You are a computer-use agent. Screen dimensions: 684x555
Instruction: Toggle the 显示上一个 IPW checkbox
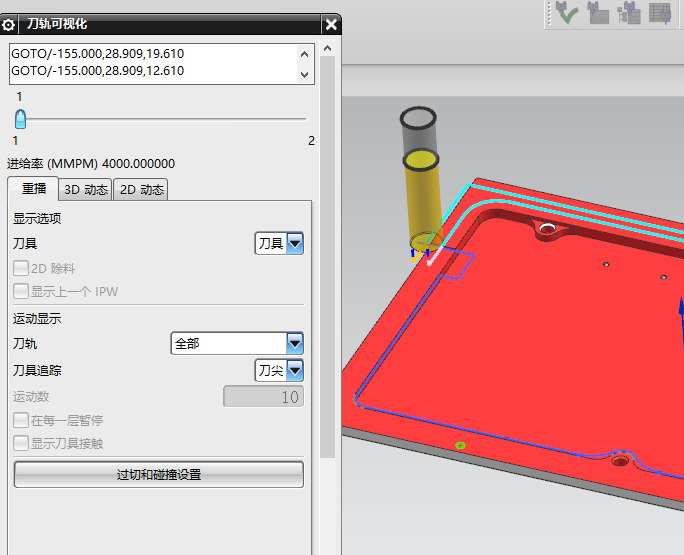pyautogui.click(x=21, y=291)
